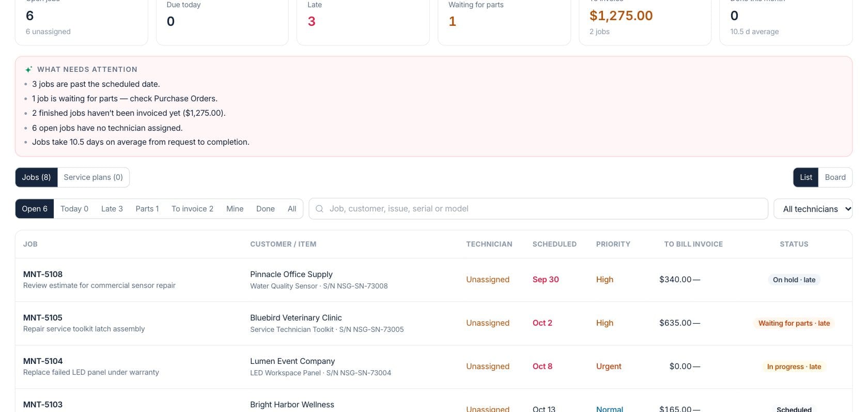
Task: Click the sparkle icon beside What Needs Attention
Action: (28, 69)
